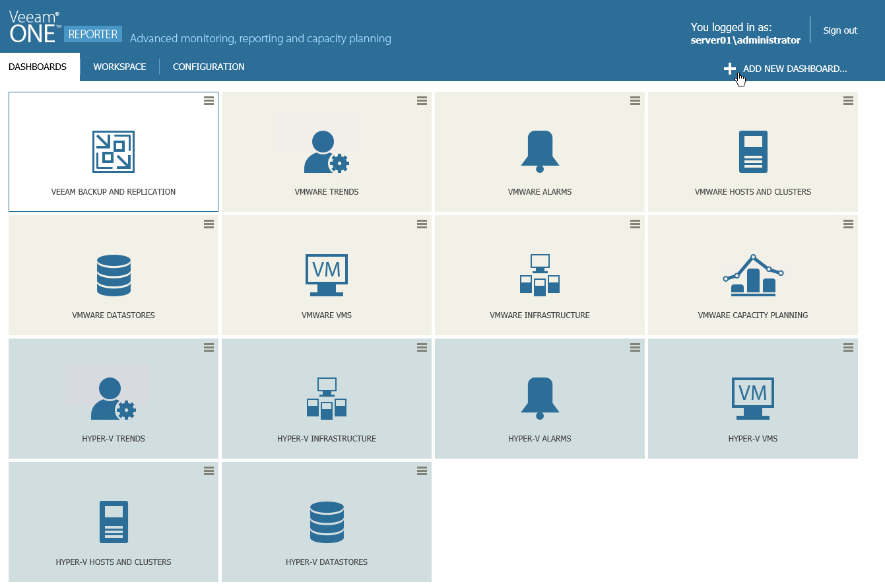885x588 pixels.
Task: Open the VMware Alarms tile menu
Action: 636,100
